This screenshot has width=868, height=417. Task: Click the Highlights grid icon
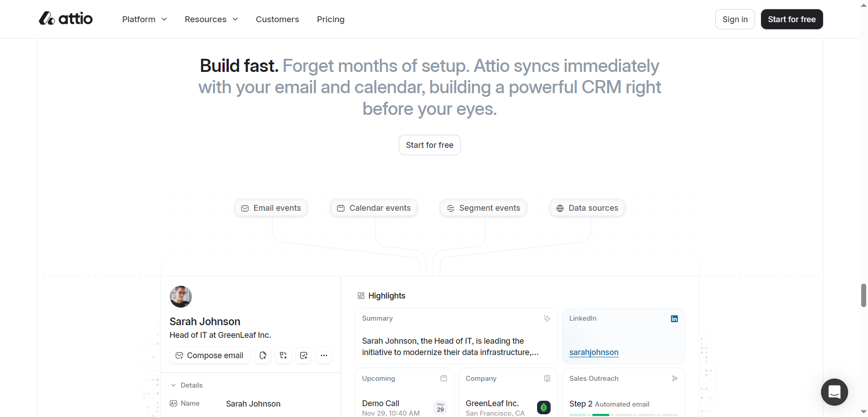(x=361, y=296)
